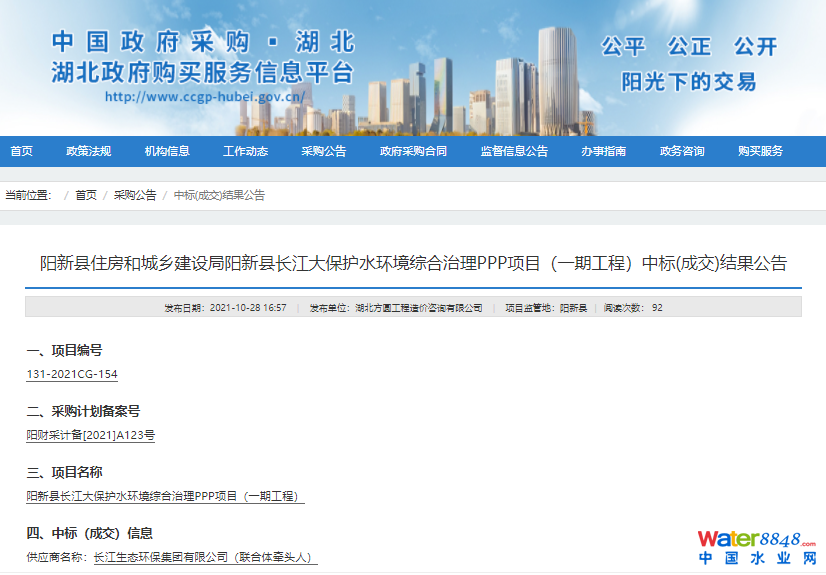
Task: Open 政府采购合同 navigation item
Action: [x=413, y=151]
